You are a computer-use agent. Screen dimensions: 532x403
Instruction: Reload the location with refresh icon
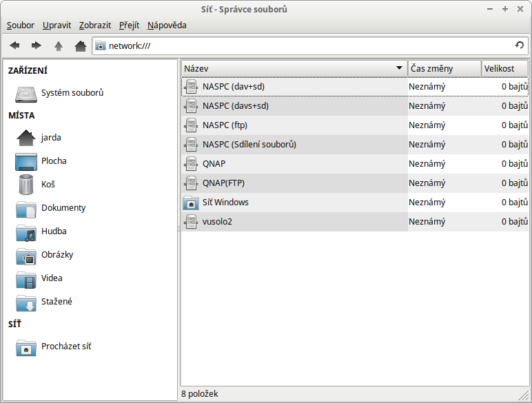pyautogui.click(x=520, y=46)
